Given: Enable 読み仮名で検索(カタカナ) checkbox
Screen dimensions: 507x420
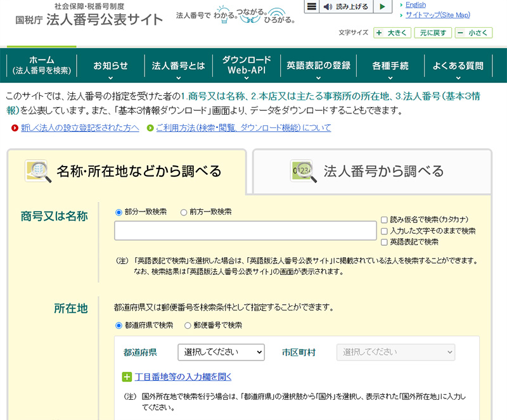Looking at the screenshot, I should pyautogui.click(x=384, y=220).
